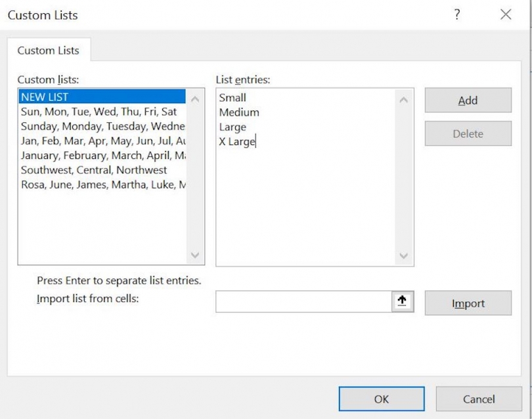
Task: Select the Sunday, Monday, Tuesday list
Action: (x=99, y=126)
